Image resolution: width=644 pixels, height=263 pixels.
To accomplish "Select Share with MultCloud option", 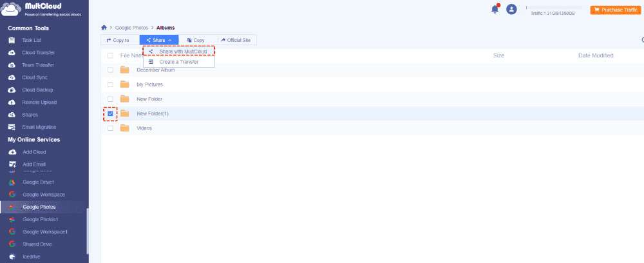I will 178,52.
